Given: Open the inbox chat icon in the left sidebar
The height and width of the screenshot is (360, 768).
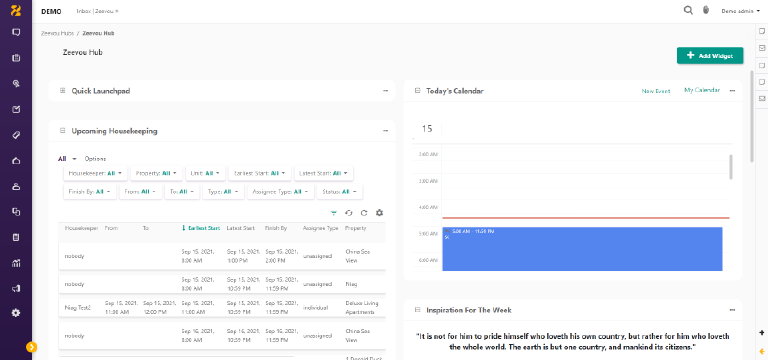Looking at the screenshot, I should [16, 32].
